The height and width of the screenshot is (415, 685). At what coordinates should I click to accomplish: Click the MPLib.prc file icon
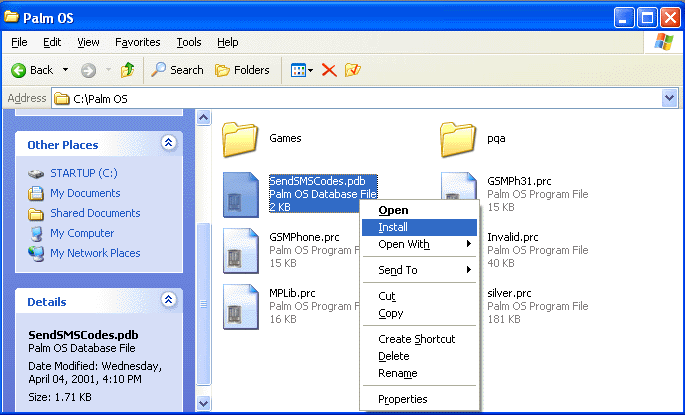click(241, 307)
